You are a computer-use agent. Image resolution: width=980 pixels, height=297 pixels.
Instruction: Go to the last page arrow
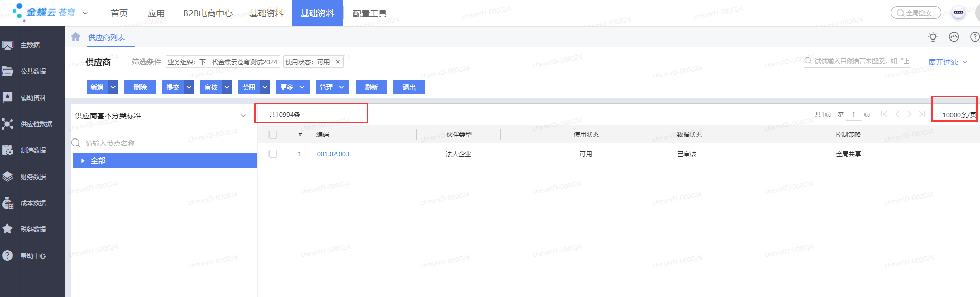tap(922, 114)
